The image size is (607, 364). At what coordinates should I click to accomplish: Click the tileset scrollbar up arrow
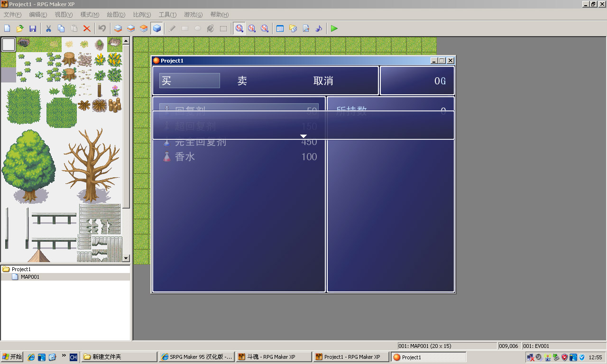pyautogui.click(x=126, y=41)
